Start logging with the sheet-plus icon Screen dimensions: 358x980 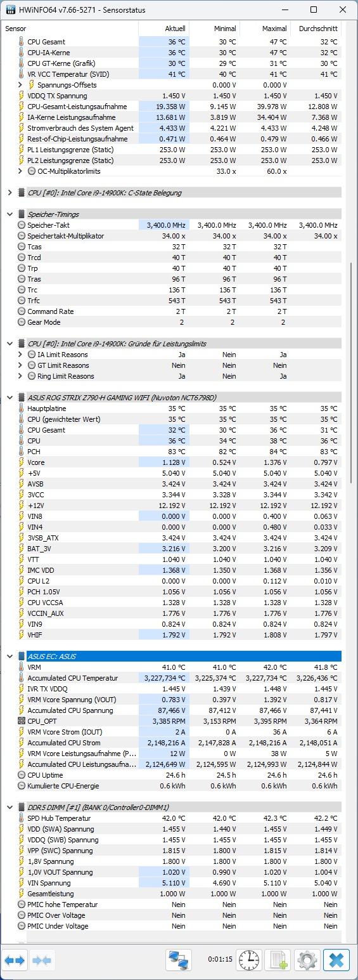[278, 960]
